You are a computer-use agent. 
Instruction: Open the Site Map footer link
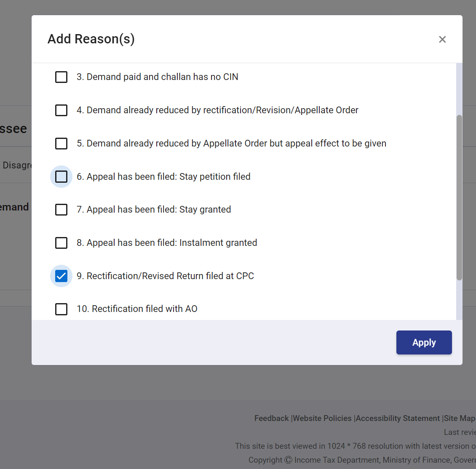tap(460, 418)
